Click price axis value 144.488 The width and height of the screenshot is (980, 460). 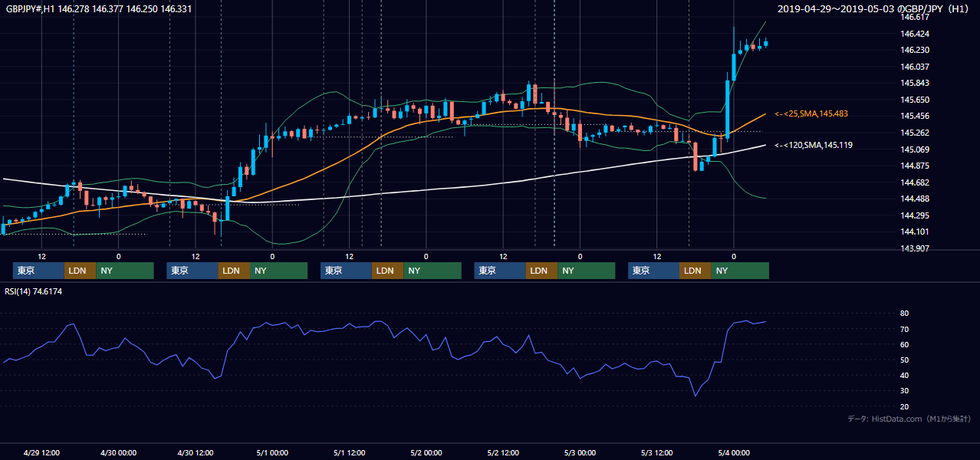[915, 199]
